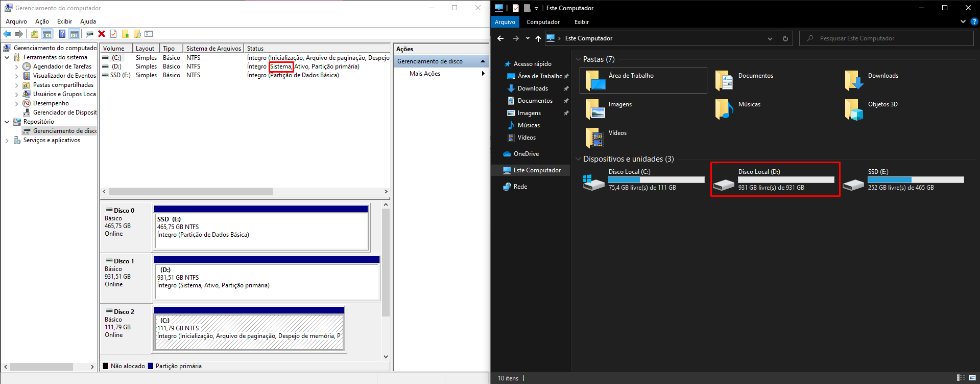Click the Explorer back arrow

click(500, 38)
